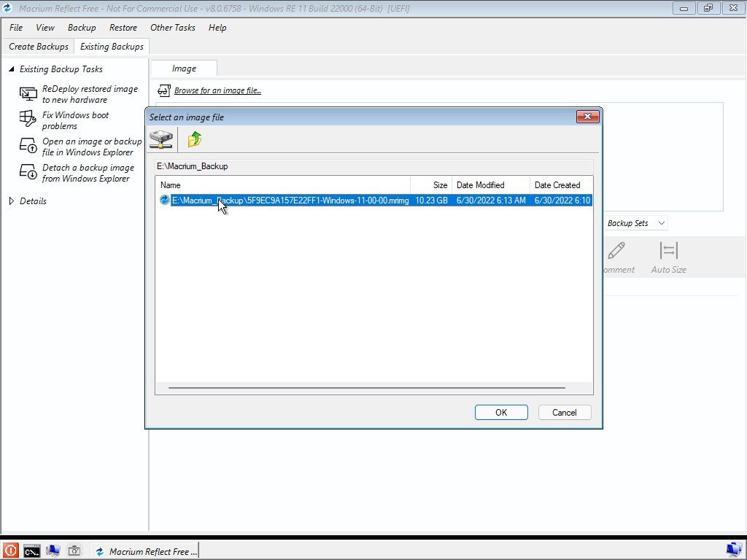Go up one folder with green arrow icon
This screenshot has height=560, width=747.
click(194, 139)
